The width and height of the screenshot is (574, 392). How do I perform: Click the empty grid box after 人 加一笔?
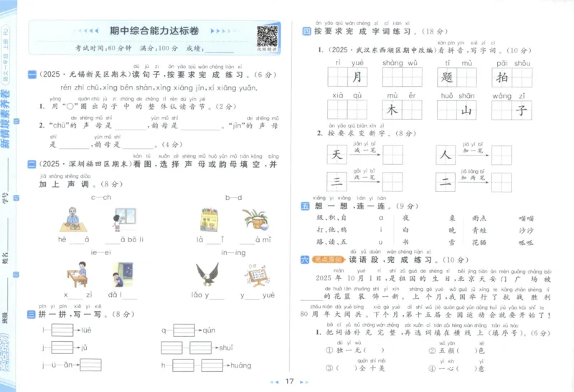[x=502, y=155]
